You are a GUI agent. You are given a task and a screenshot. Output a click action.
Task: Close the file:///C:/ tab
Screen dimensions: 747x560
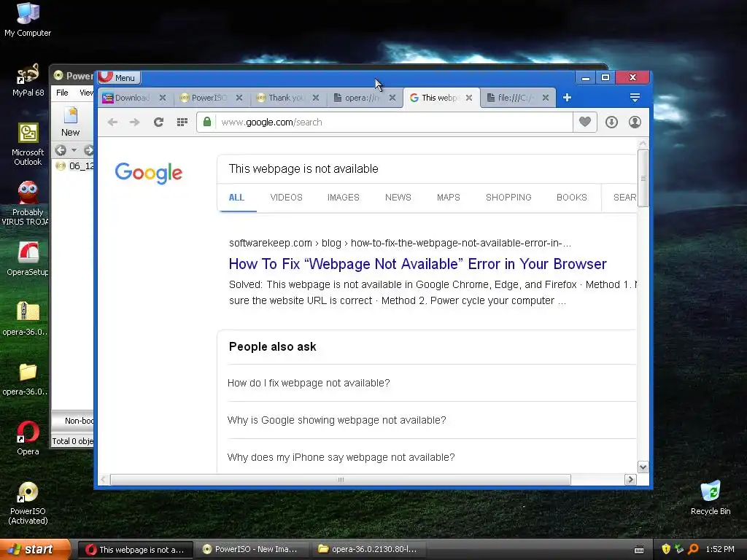coord(546,98)
